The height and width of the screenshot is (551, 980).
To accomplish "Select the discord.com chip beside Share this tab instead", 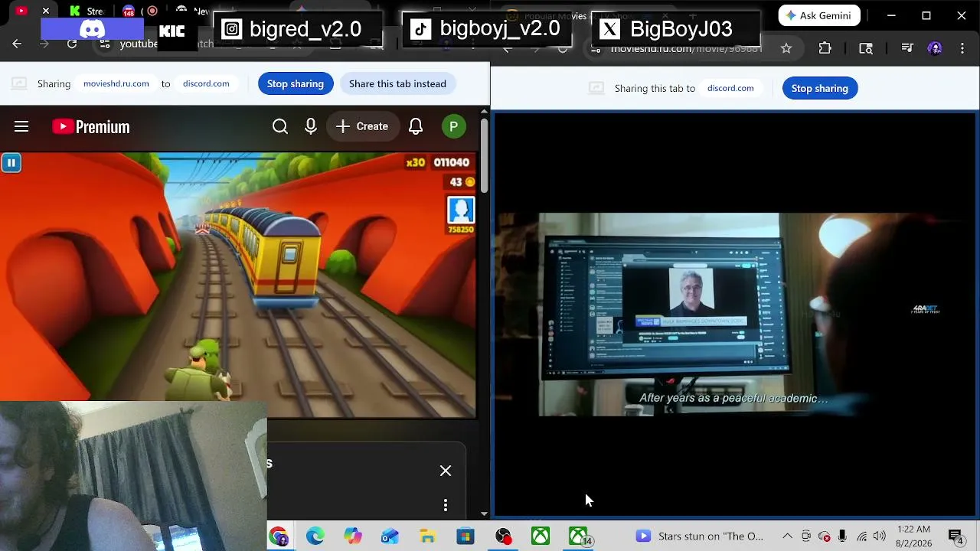I will tap(206, 83).
